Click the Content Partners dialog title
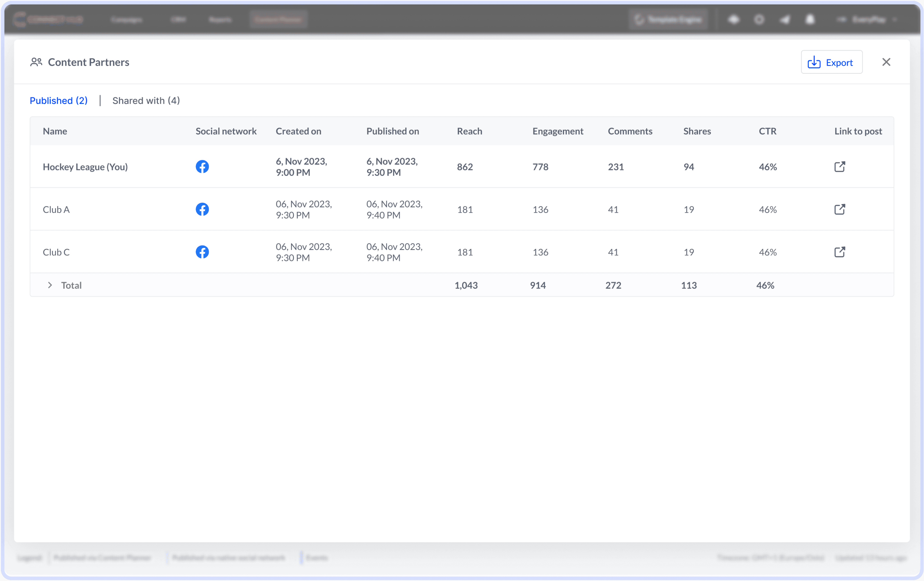 [89, 62]
